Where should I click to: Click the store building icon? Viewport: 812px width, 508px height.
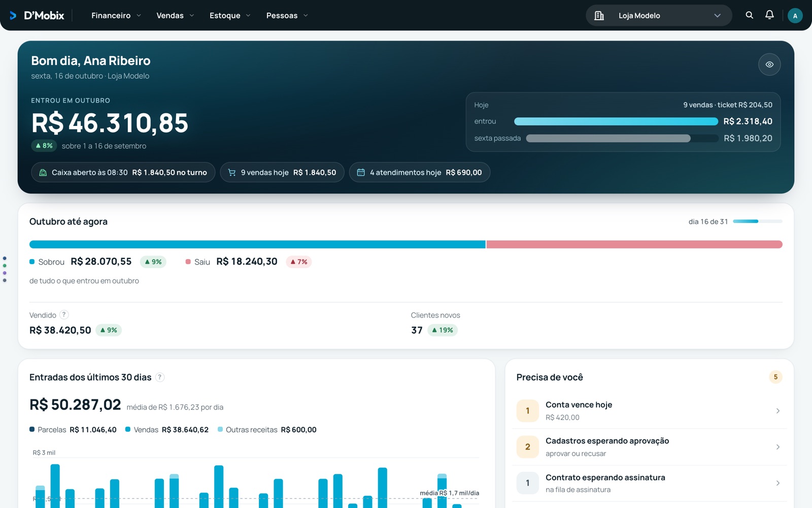pos(599,16)
